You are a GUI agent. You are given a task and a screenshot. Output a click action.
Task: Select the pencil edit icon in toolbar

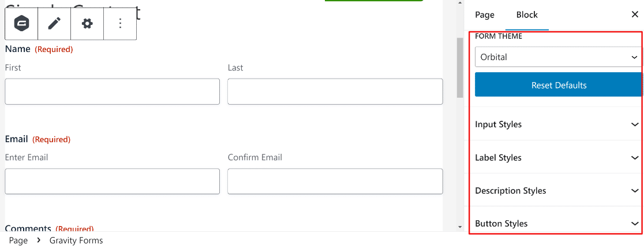pos(54,24)
